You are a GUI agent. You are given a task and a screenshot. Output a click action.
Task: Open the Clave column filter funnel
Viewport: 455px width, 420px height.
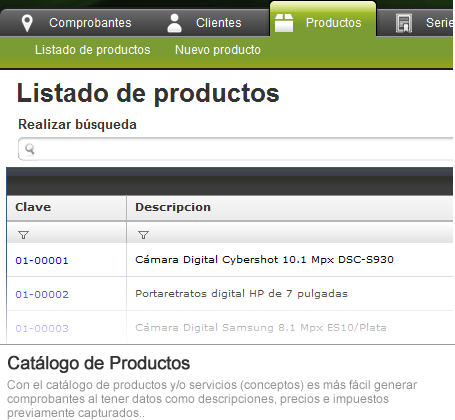point(24,235)
